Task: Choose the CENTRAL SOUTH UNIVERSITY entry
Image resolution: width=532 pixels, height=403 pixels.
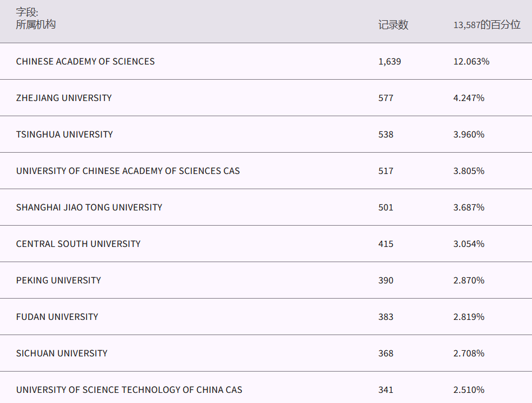Action: [x=78, y=244]
